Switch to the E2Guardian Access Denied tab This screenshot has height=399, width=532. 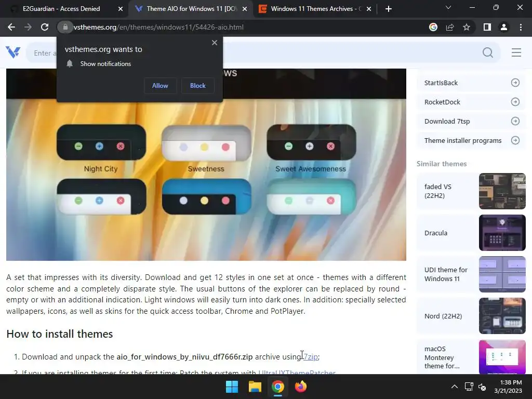(x=61, y=9)
